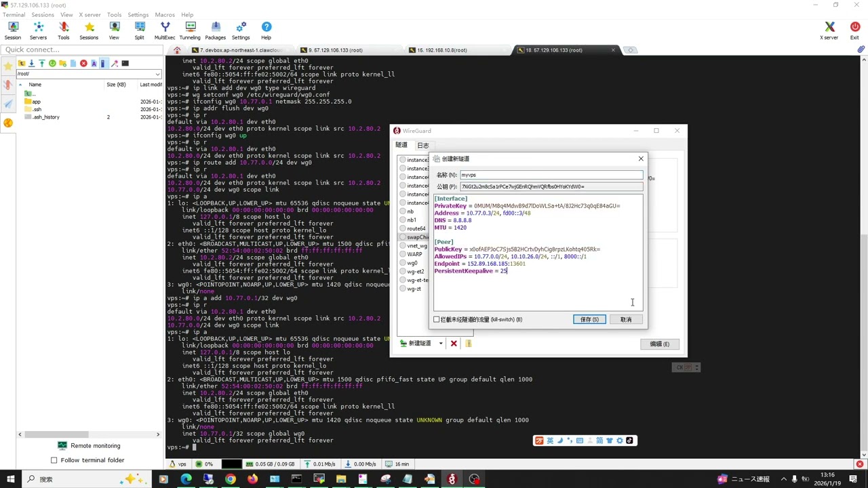Screen dimensions: 868x488
Task: Open the Session toolbar icon
Action: click(x=13, y=30)
